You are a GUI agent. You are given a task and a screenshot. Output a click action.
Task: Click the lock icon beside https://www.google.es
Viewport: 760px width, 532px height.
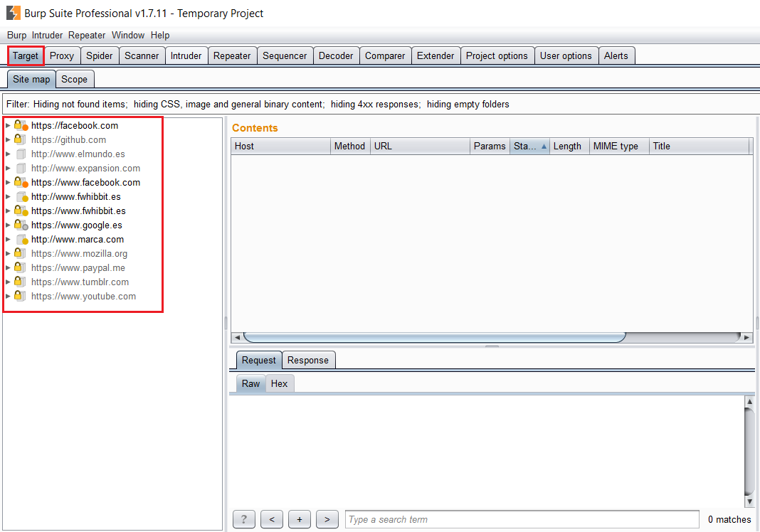[20, 225]
